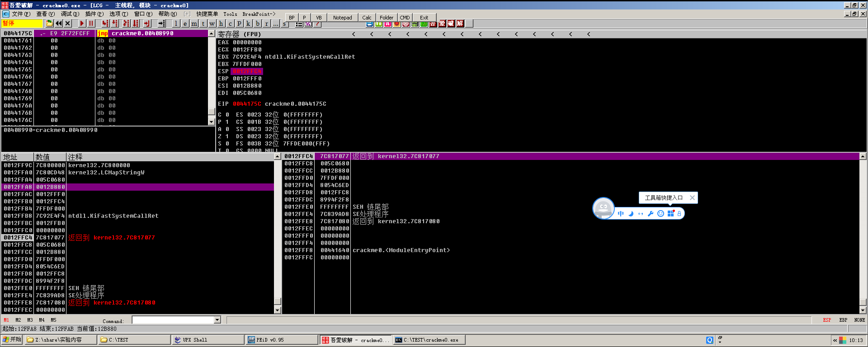Open Call stack with 'k' button

pyautogui.click(x=248, y=23)
